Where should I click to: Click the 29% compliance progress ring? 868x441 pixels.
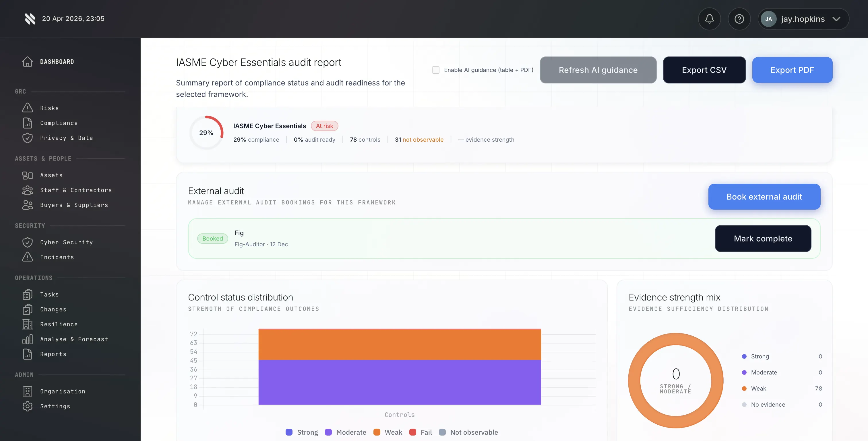(206, 133)
